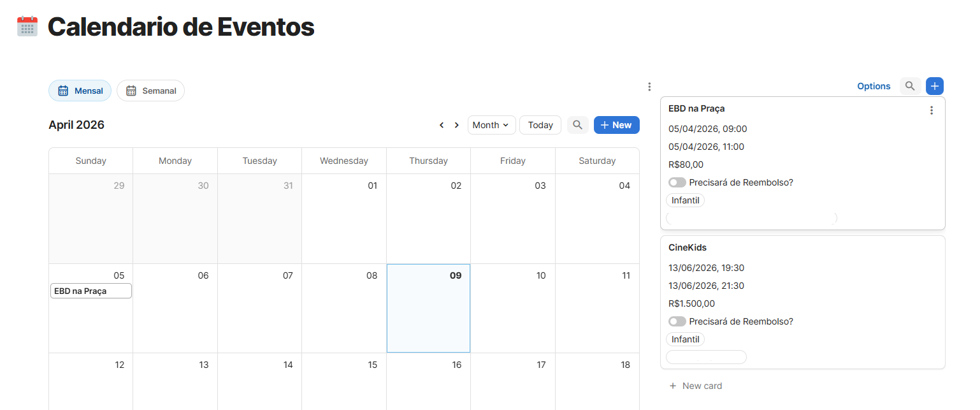Toggle reembolso switch on CineKids card
The image size is (980, 410).
pyautogui.click(x=677, y=321)
